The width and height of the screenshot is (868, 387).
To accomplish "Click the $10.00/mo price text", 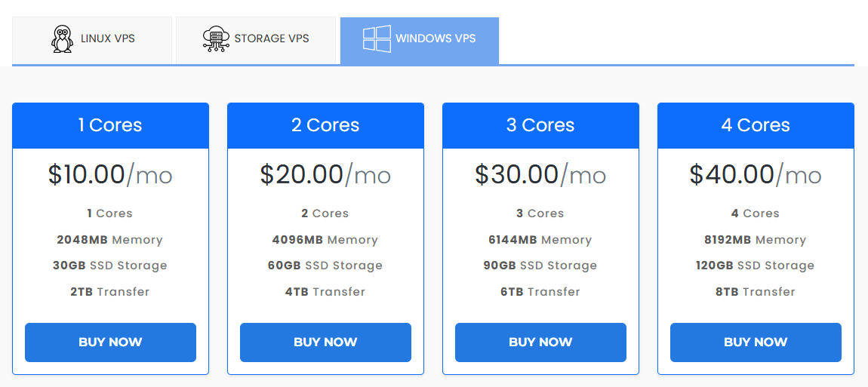I will (110, 175).
